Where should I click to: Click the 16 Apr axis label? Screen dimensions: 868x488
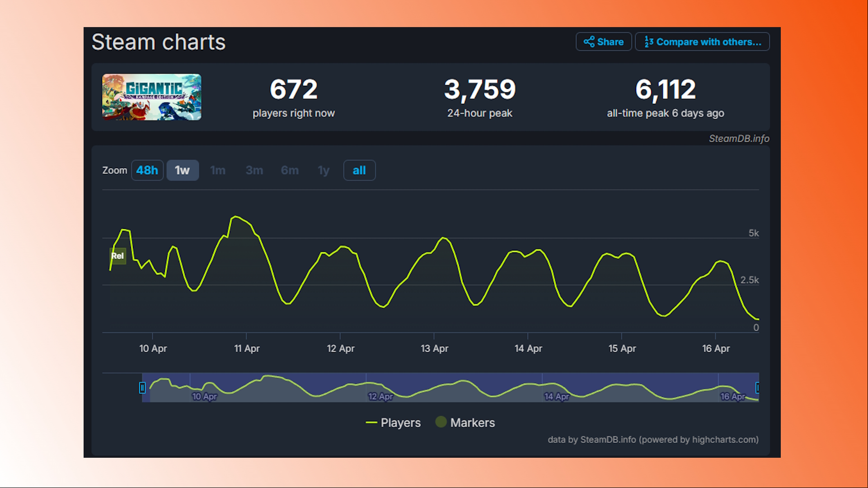pyautogui.click(x=716, y=349)
